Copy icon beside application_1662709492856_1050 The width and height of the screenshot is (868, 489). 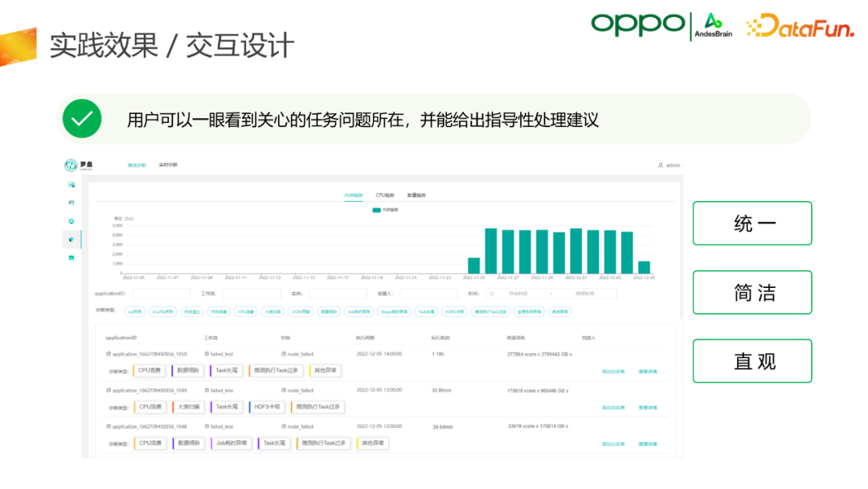pyautogui.click(x=108, y=354)
